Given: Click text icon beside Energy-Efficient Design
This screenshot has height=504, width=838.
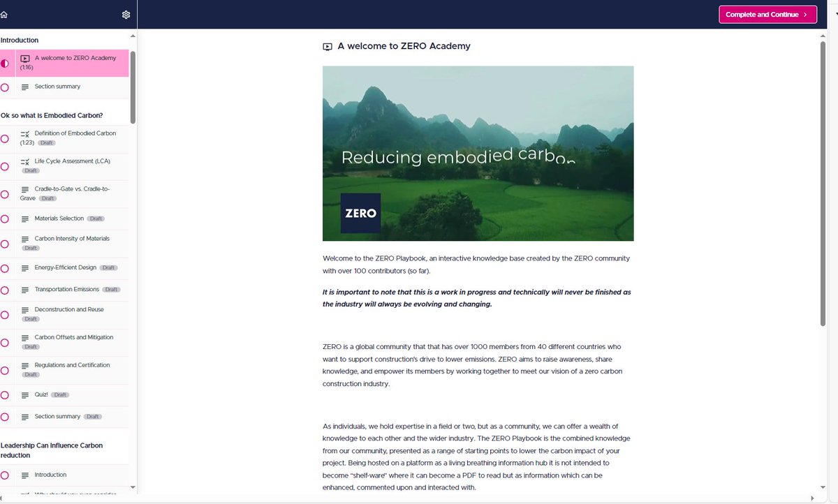Looking at the screenshot, I should (25, 268).
